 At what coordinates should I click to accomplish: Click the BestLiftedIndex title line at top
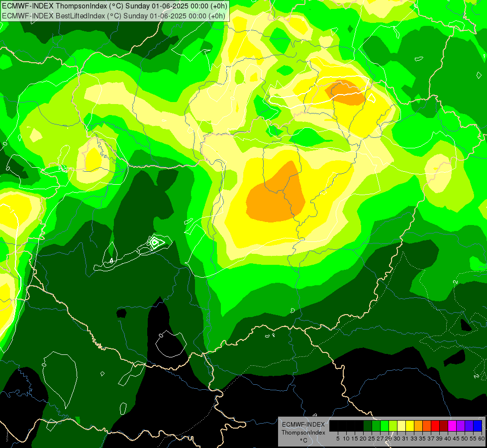pyautogui.click(x=113, y=16)
